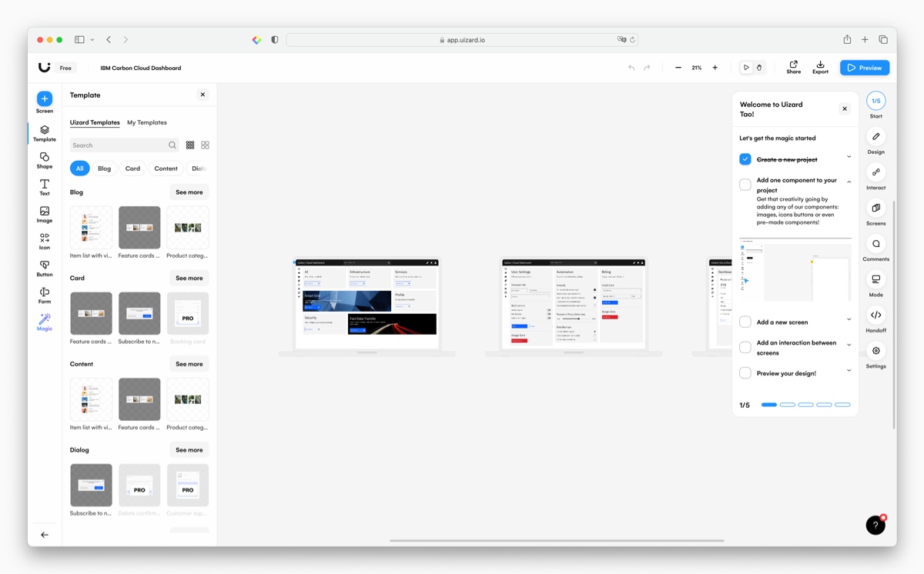Screen dimensions: 924x574
Task: Click See more next to Blog
Action: [189, 192]
